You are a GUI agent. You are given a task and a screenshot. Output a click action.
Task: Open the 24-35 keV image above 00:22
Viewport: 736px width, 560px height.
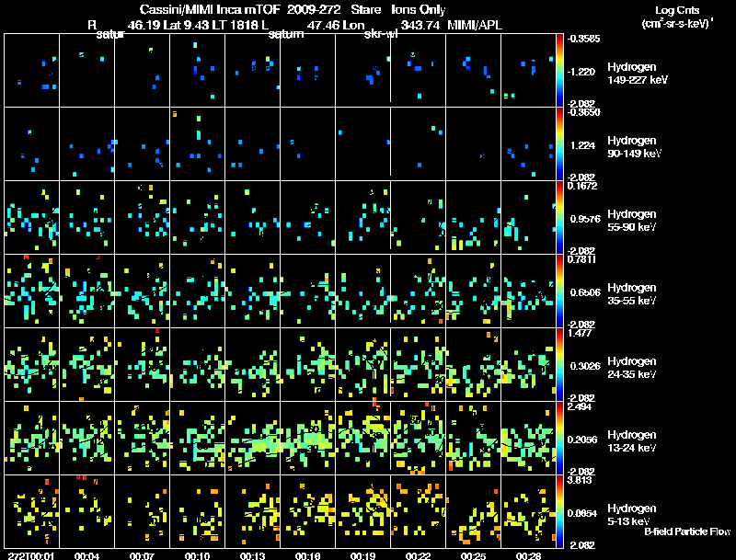pos(419,365)
